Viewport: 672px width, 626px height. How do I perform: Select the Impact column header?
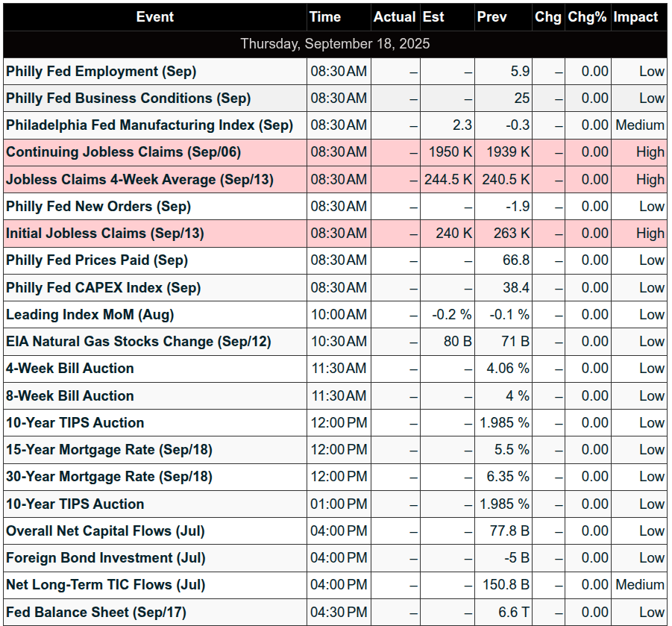click(638, 17)
